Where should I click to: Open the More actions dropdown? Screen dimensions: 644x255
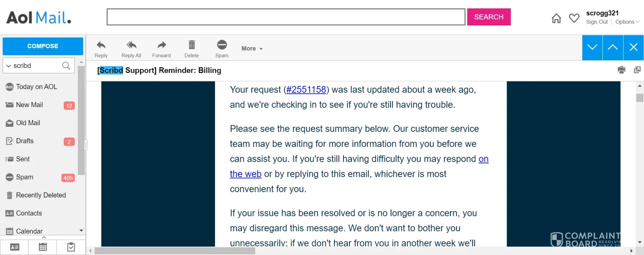252,49
